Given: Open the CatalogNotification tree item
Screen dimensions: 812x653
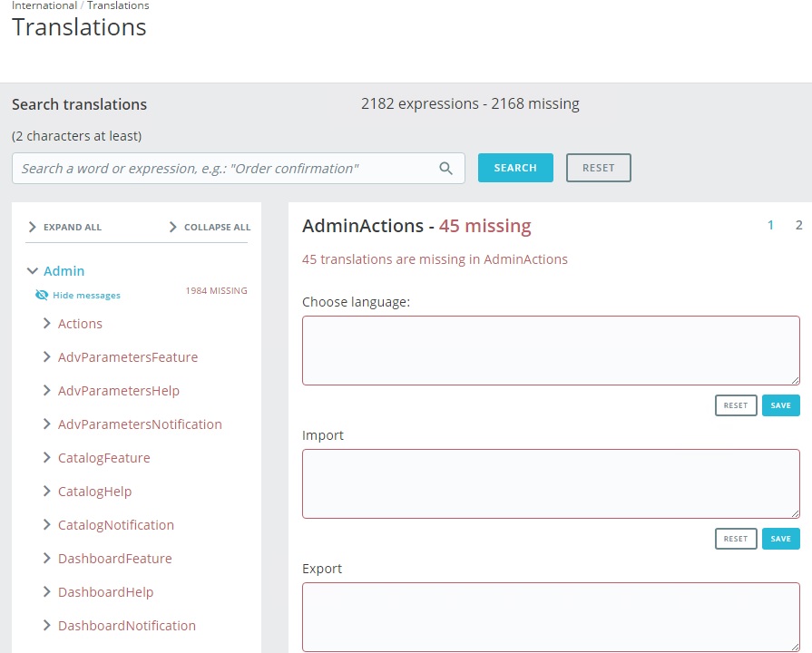Looking at the screenshot, I should click(x=115, y=525).
